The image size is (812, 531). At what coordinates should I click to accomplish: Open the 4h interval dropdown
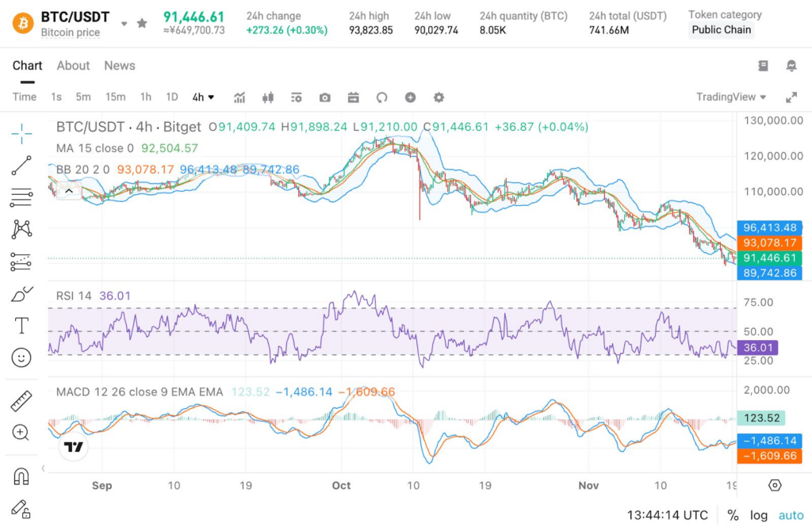(x=203, y=97)
